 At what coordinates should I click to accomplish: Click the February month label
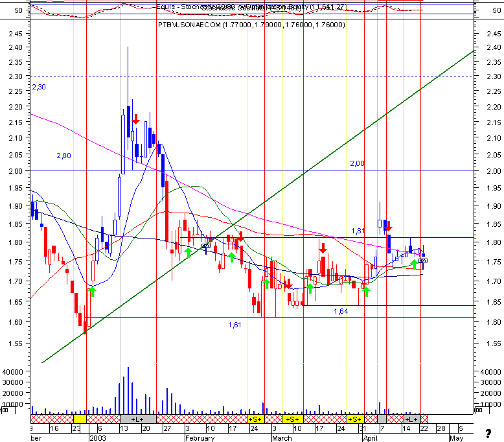point(200,438)
